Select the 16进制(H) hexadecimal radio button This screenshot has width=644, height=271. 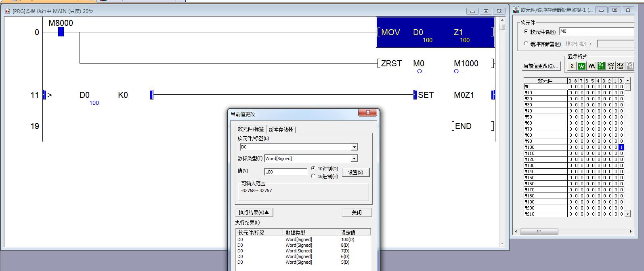point(313,176)
